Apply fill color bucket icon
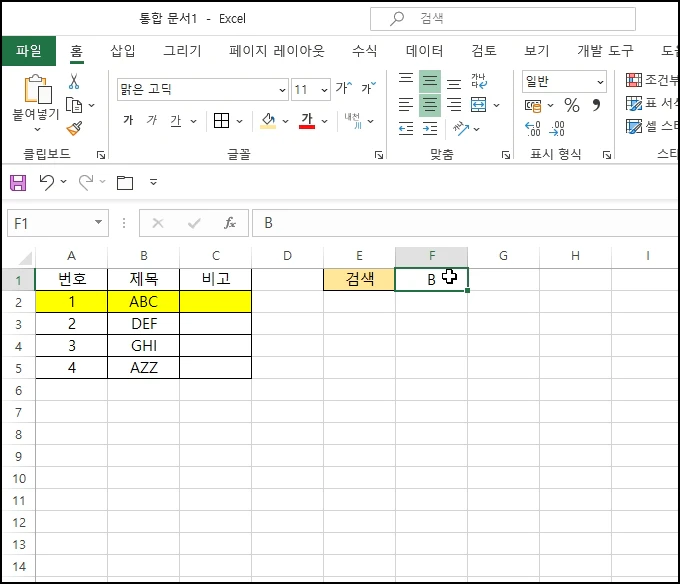680x584 pixels. (268, 121)
